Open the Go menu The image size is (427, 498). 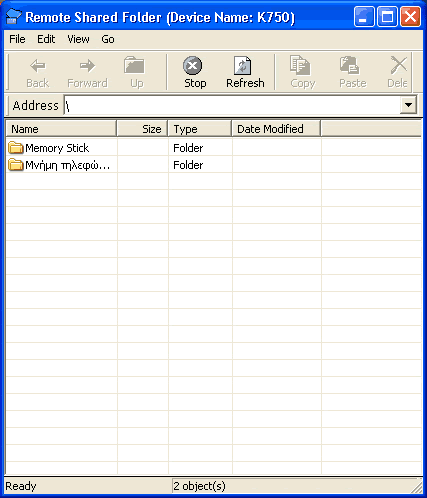108,39
